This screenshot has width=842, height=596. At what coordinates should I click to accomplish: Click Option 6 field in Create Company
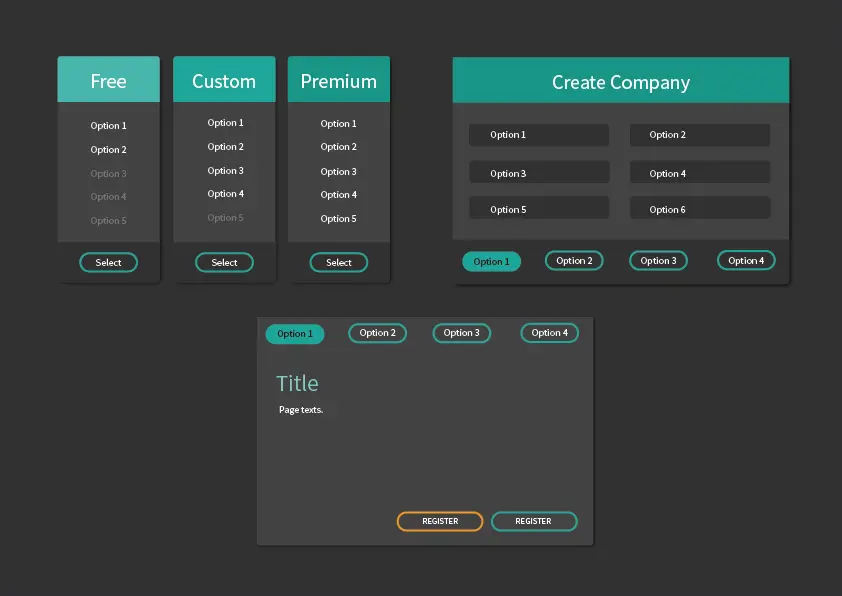pyautogui.click(x=700, y=208)
